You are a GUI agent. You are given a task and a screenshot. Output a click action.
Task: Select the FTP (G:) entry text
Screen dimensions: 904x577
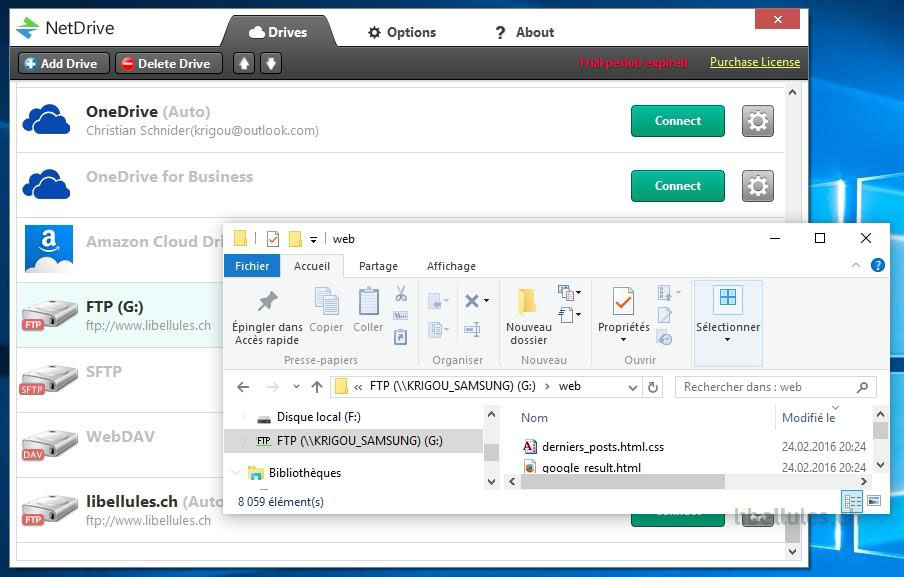(115, 307)
